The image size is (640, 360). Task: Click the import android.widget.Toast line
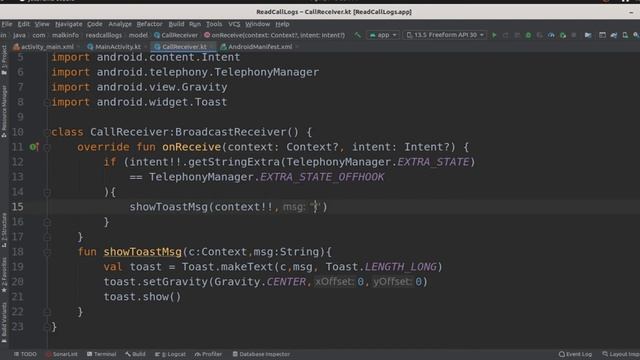(139, 102)
